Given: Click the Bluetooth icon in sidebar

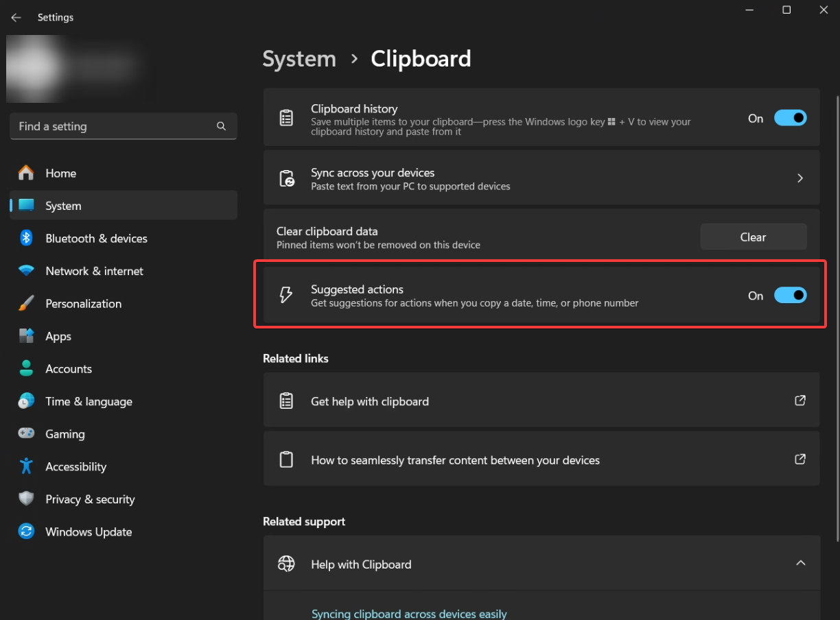Looking at the screenshot, I should [26, 238].
